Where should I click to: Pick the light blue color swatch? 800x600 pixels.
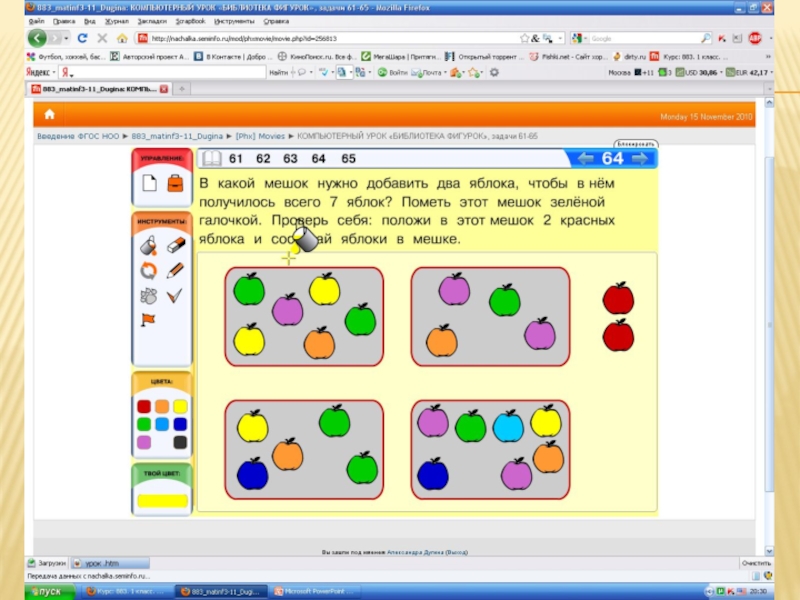click(162, 424)
